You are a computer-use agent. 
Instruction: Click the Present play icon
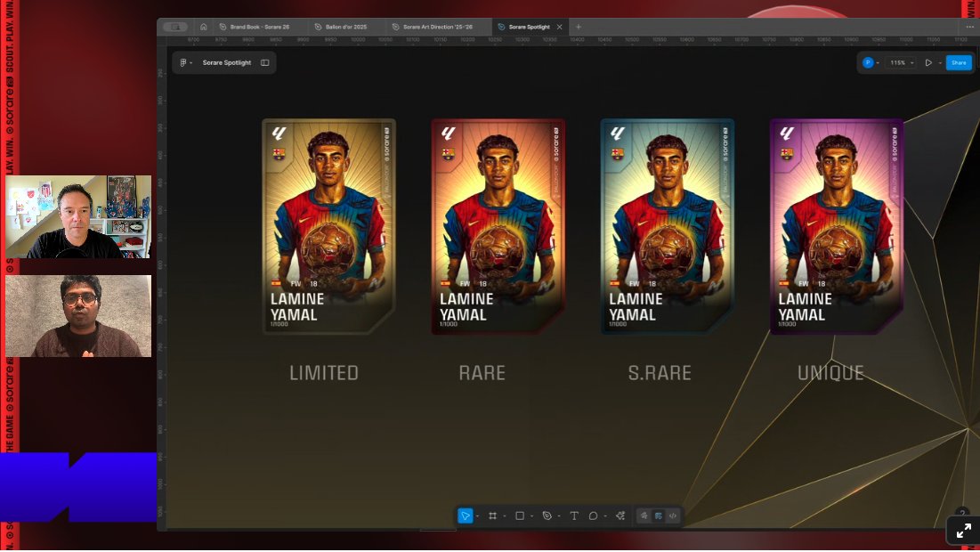click(928, 62)
